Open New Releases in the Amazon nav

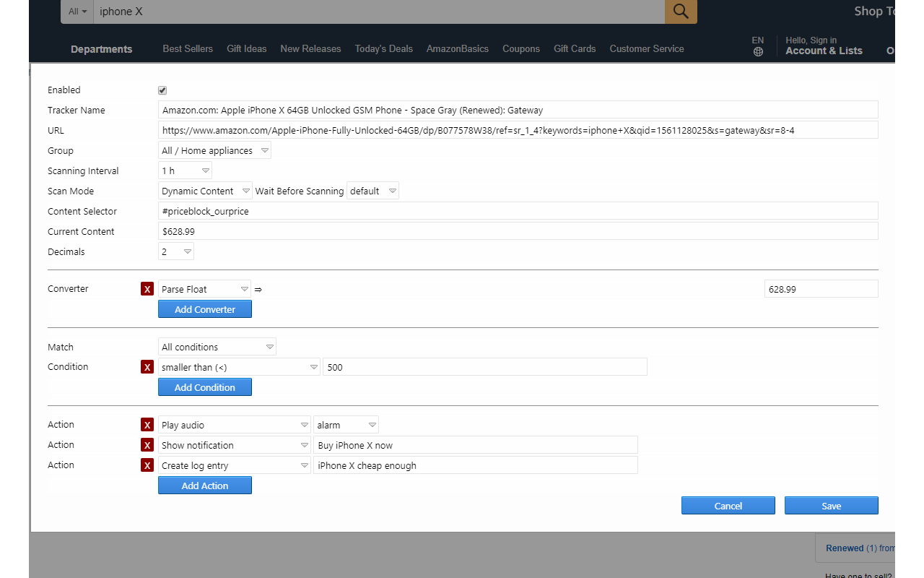tap(310, 48)
